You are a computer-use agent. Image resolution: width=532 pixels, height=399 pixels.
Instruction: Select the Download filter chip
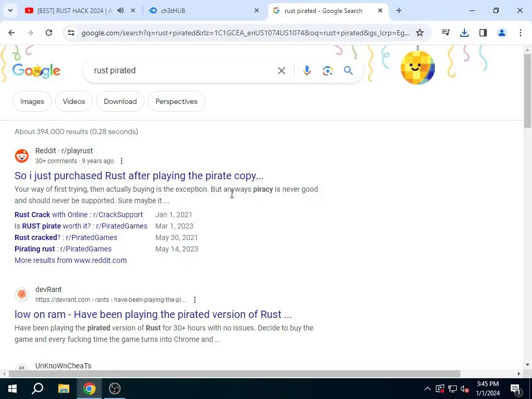point(121,101)
